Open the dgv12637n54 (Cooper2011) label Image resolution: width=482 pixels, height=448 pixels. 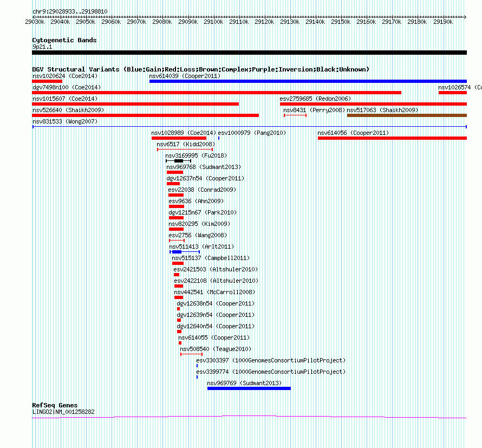tap(205, 178)
